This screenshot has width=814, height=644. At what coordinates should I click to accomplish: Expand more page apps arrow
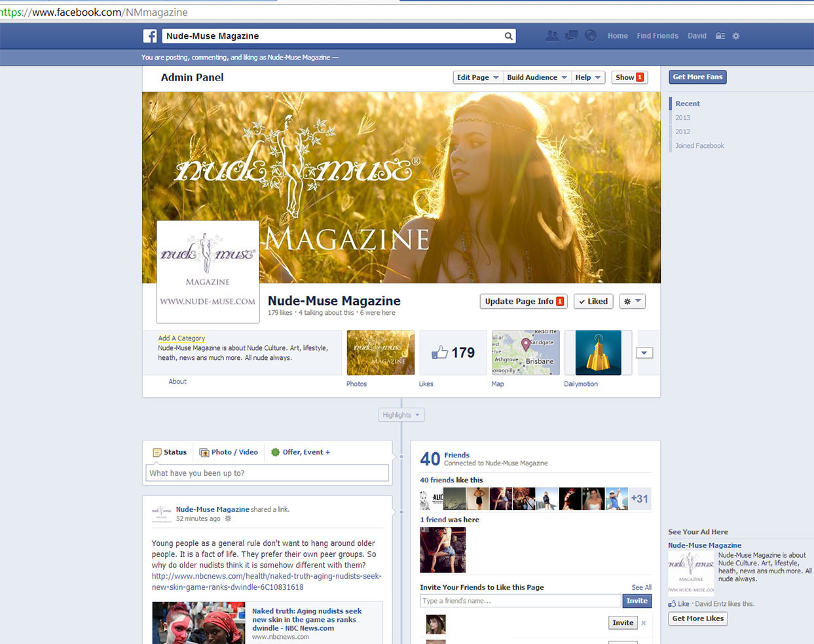[x=644, y=353]
